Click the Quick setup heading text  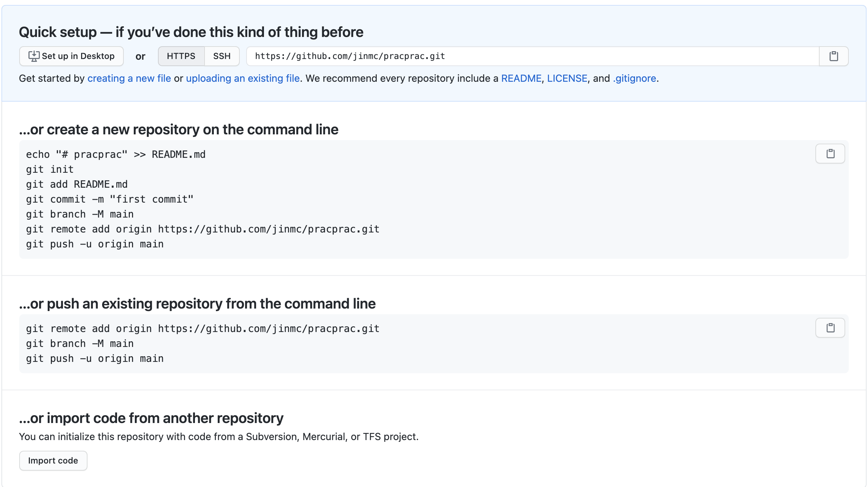(191, 32)
